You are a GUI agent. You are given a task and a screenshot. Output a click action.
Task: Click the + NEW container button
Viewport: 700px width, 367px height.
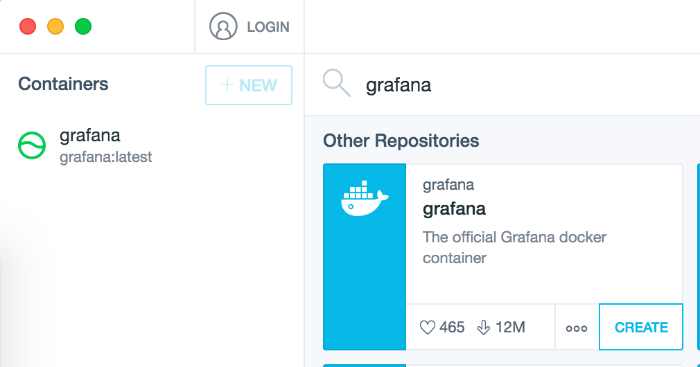(x=249, y=85)
